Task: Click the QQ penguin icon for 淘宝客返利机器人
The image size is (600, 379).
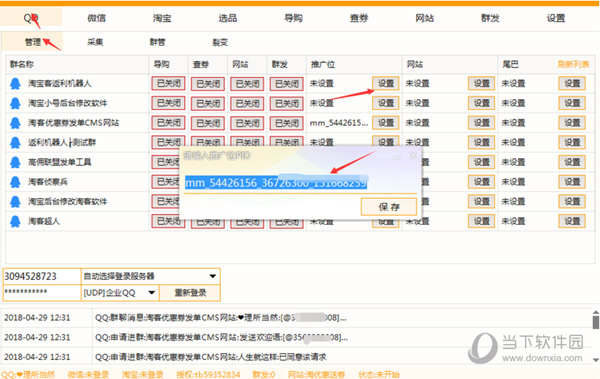Action: coord(15,83)
